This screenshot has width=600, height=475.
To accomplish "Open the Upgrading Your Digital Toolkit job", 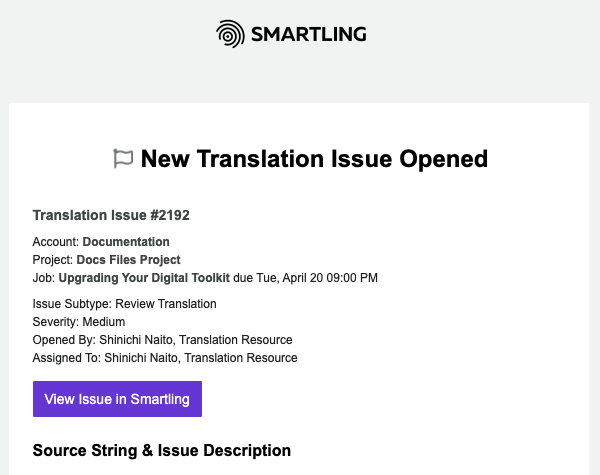I will click(144, 278).
